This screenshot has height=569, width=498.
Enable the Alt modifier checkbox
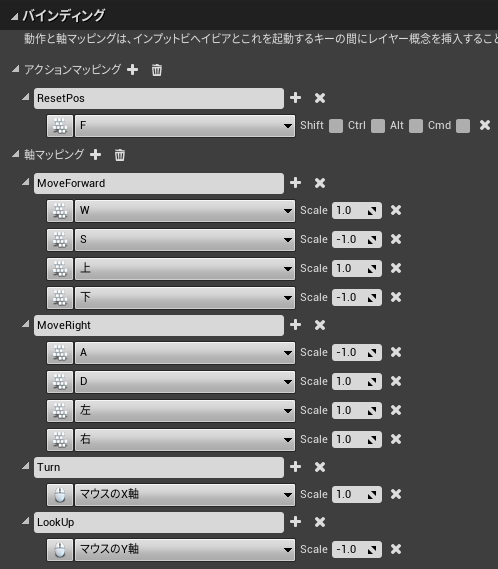(416, 126)
